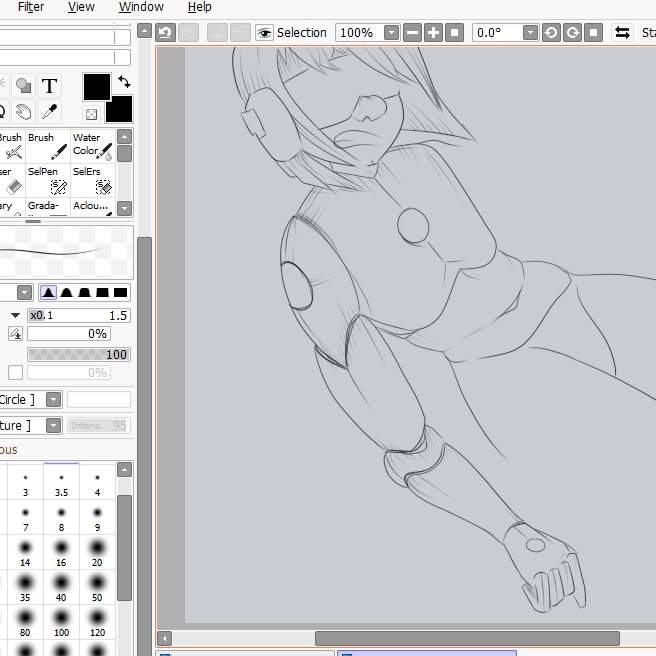Click the Intens. 95 texture intensity field
Image resolution: width=656 pixels, height=656 pixels.
coord(99,426)
